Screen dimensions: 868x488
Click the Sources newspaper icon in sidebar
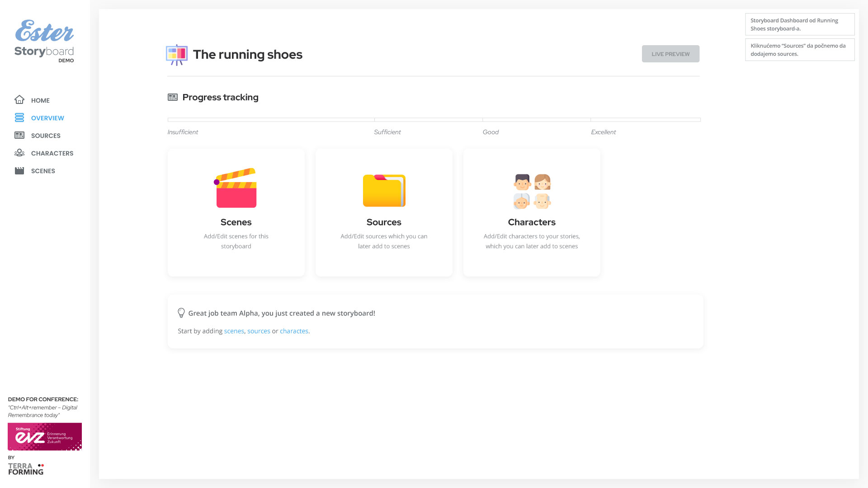pos(19,136)
